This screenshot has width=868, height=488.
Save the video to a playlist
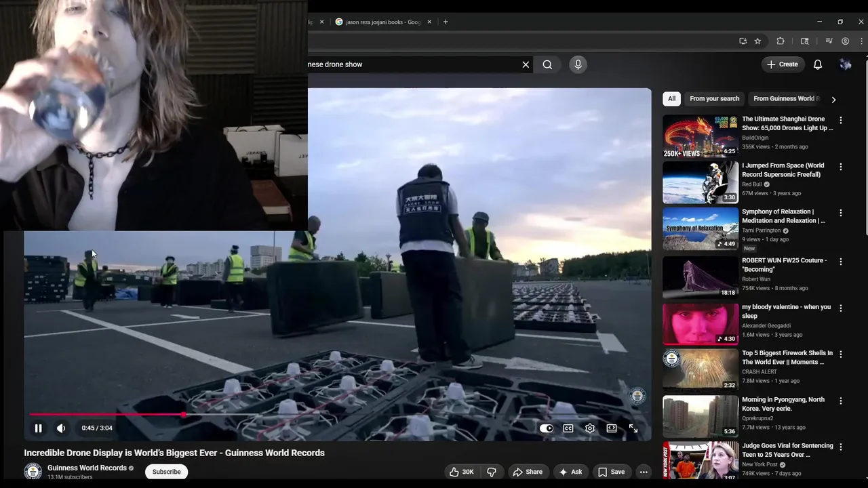click(x=611, y=472)
